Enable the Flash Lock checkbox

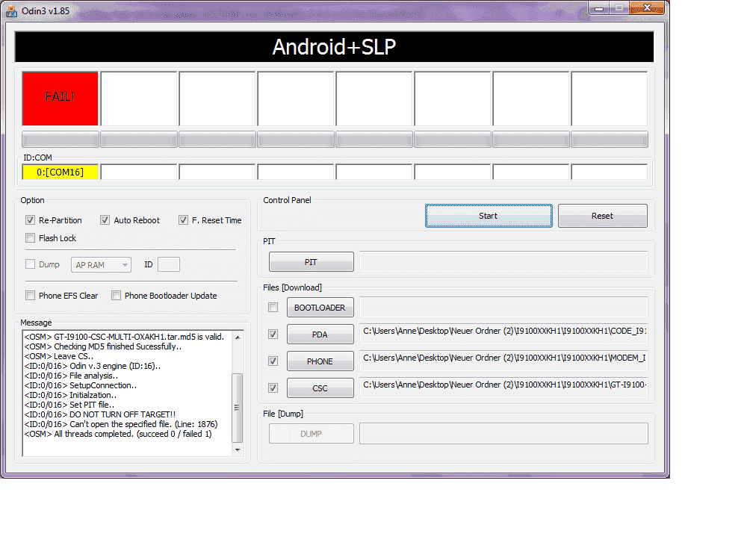click(31, 237)
